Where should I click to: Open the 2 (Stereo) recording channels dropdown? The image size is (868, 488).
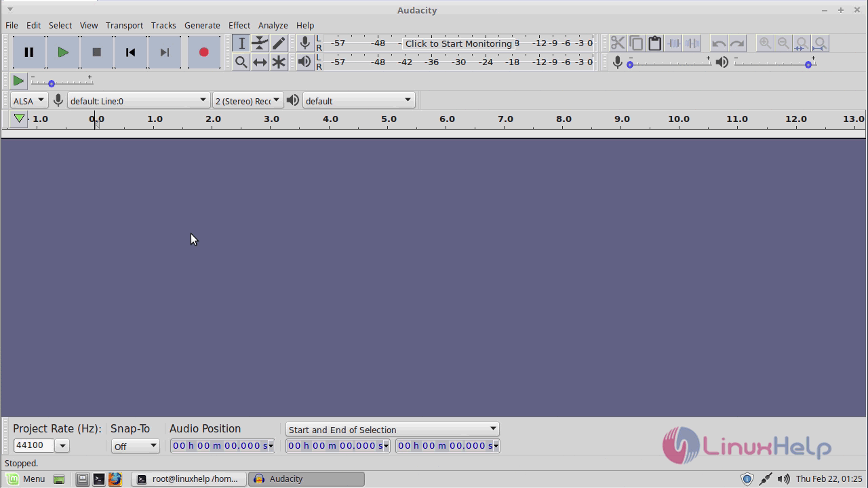(247, 100)
